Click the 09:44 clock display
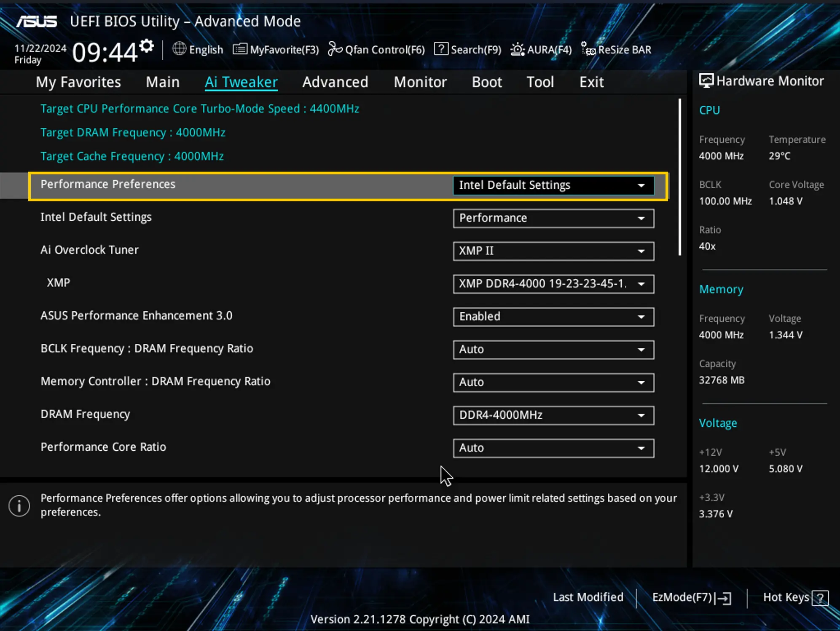Viewport: 840px width, 631px height. tap(105, 52)
